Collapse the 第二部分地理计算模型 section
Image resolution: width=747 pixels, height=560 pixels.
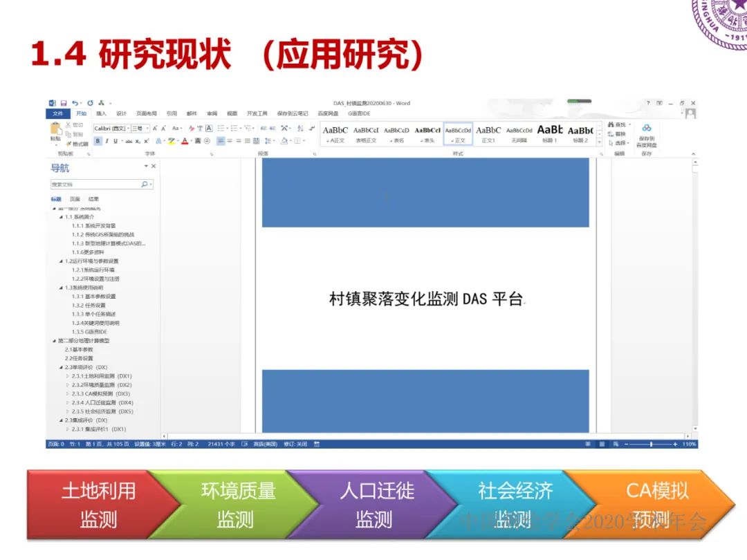[54, 340]
